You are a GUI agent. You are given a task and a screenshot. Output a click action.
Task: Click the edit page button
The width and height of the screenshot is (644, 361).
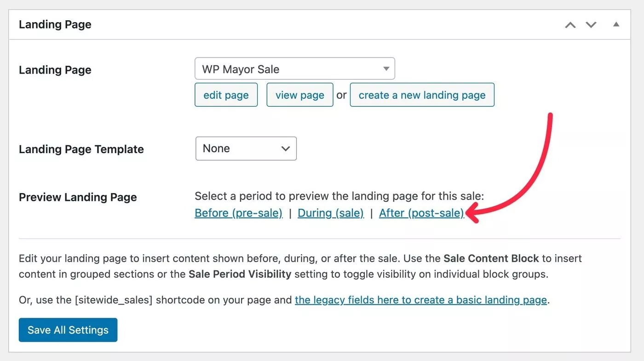pyautogui.click(x=226, y=95)
